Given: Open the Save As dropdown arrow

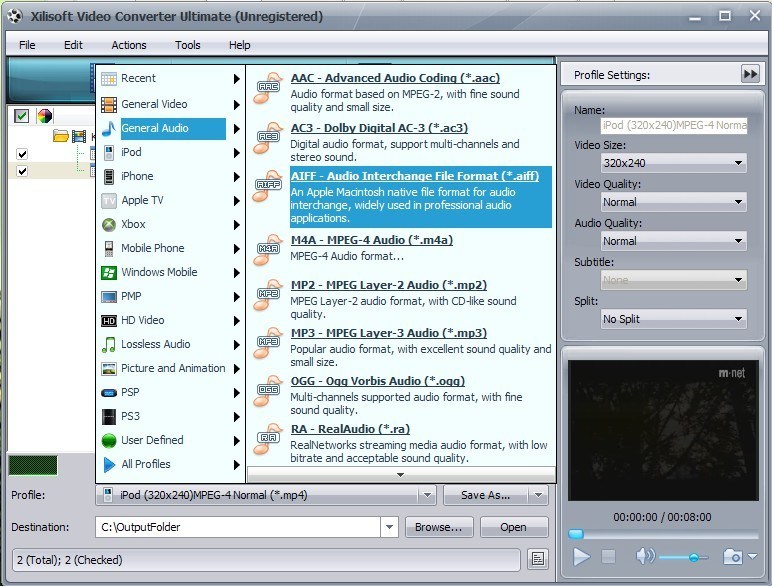Looking at the screenshot, I should pos(538,495).
